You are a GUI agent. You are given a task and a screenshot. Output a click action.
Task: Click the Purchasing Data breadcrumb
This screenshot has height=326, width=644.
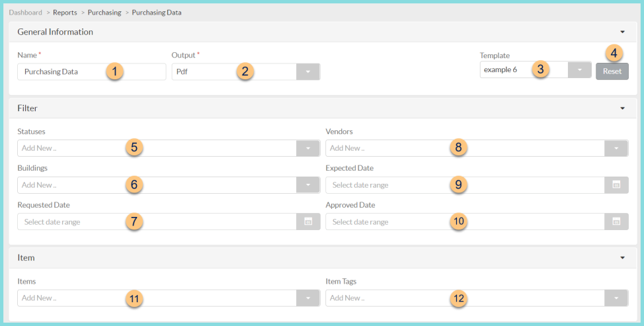point(157,13)
